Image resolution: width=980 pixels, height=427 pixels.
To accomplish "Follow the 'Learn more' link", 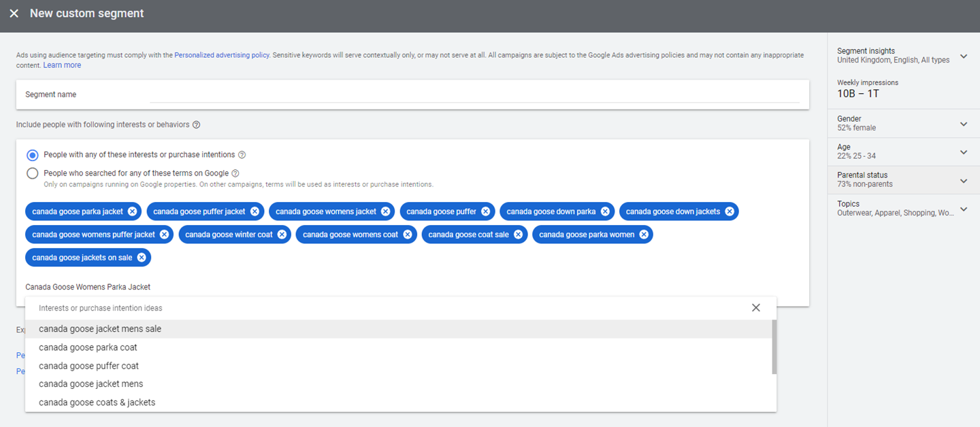I will 62,65.
